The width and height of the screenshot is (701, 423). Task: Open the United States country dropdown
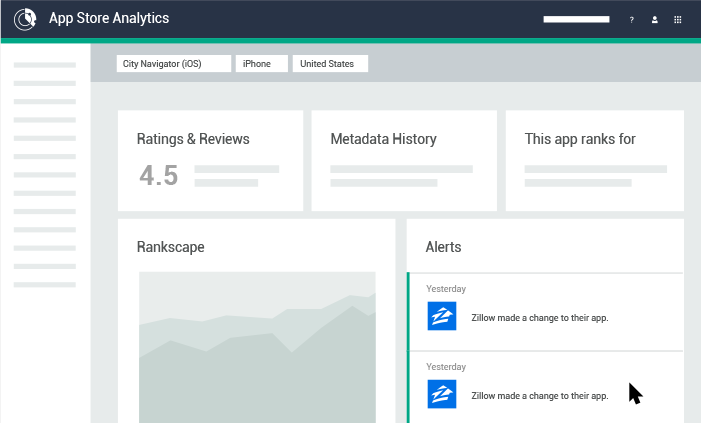(330, 63)
